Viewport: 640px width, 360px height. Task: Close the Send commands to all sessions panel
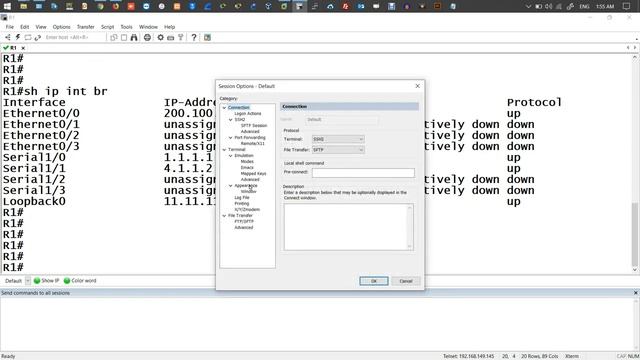click(x=636, y=293)
